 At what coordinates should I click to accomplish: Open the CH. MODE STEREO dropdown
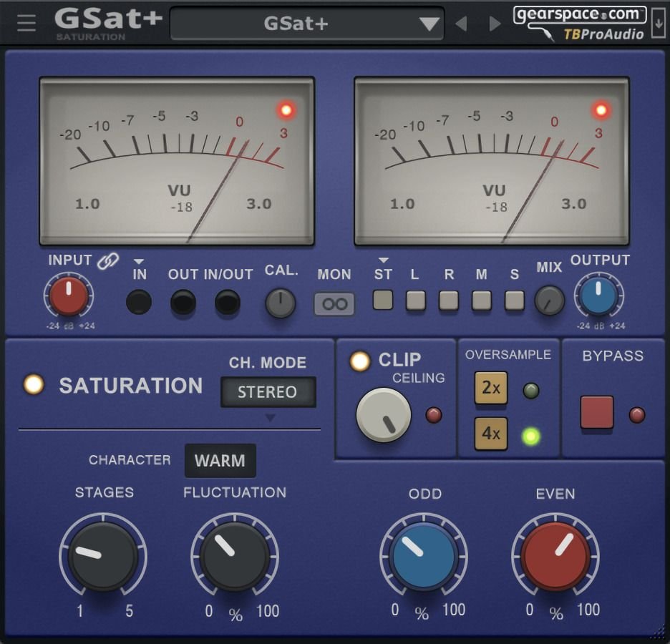268,392
